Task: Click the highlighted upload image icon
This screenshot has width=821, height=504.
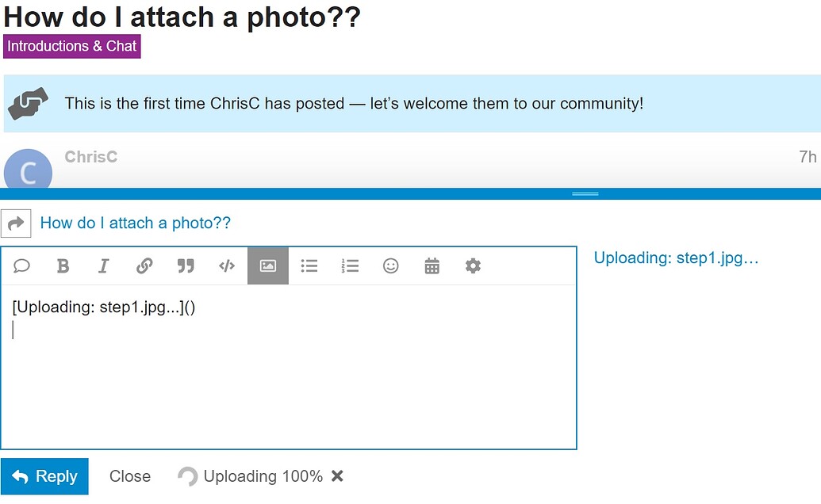Action: pos(268,266)
